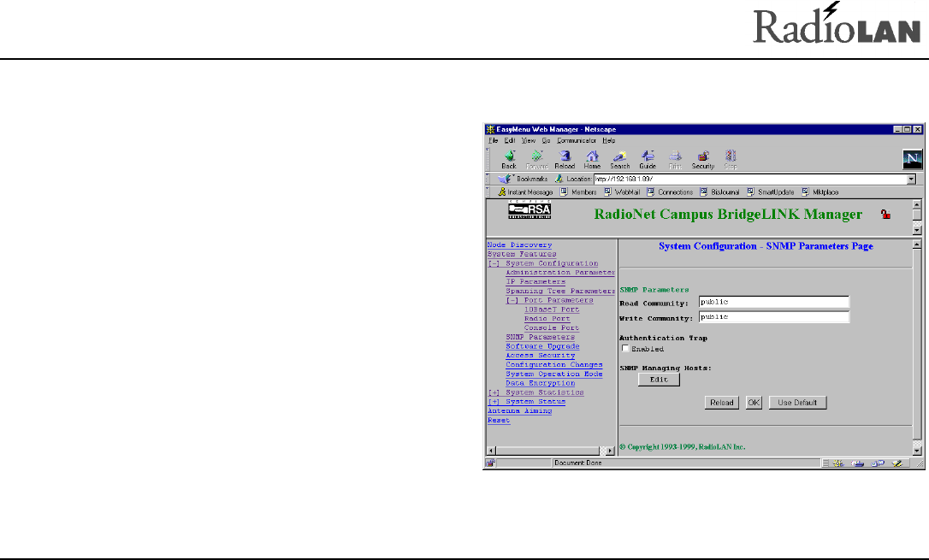Click the page location icon beside Location
This screenshot has width=929, height=560.
click(559, 179)
